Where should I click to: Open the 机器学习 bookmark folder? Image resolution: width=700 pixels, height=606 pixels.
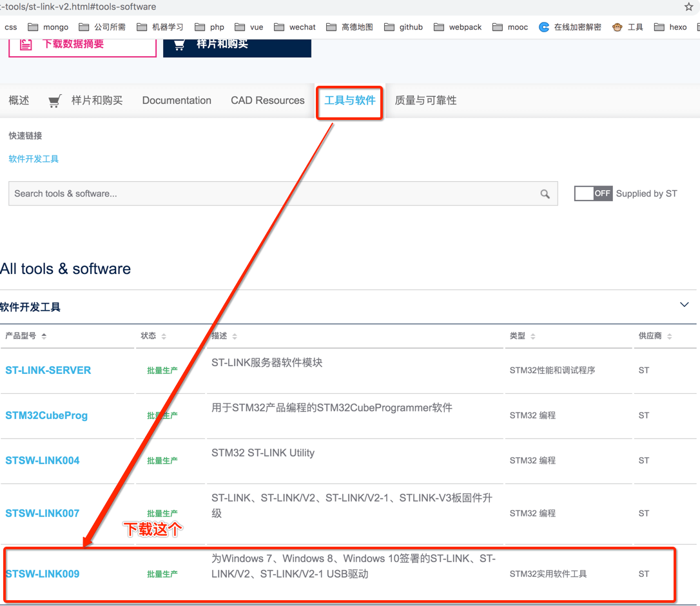point(160,27)
